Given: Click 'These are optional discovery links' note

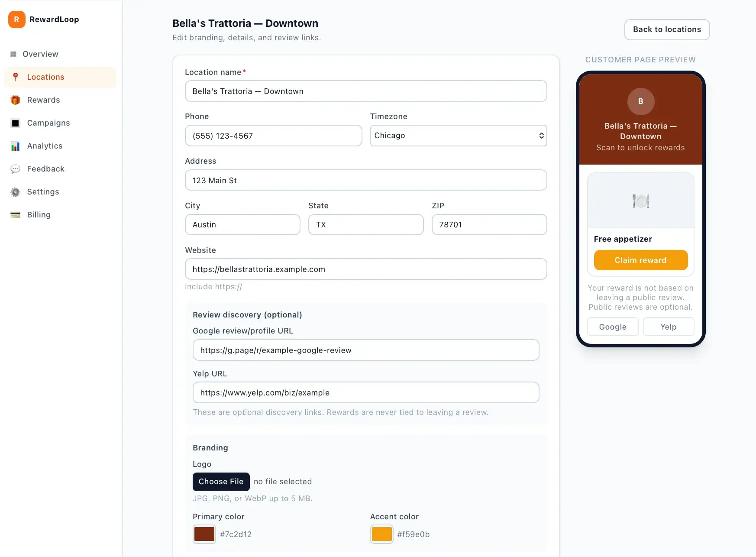Looking at the screenshot, I should 340,412.
